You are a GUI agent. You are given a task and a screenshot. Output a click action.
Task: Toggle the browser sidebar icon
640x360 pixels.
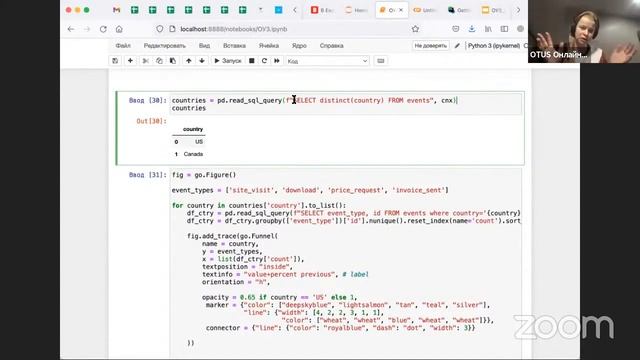click(504, 29)
